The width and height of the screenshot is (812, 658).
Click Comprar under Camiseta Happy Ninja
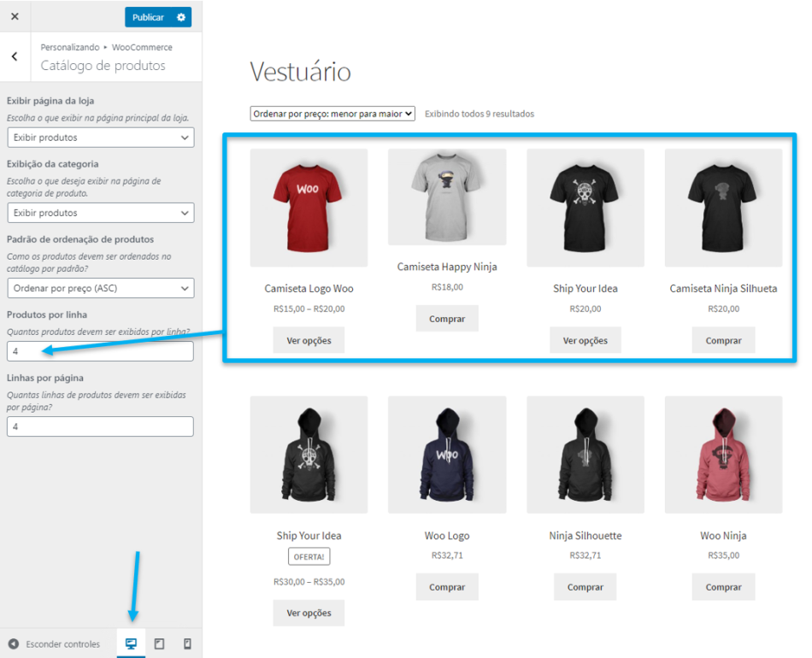point(447,319)
